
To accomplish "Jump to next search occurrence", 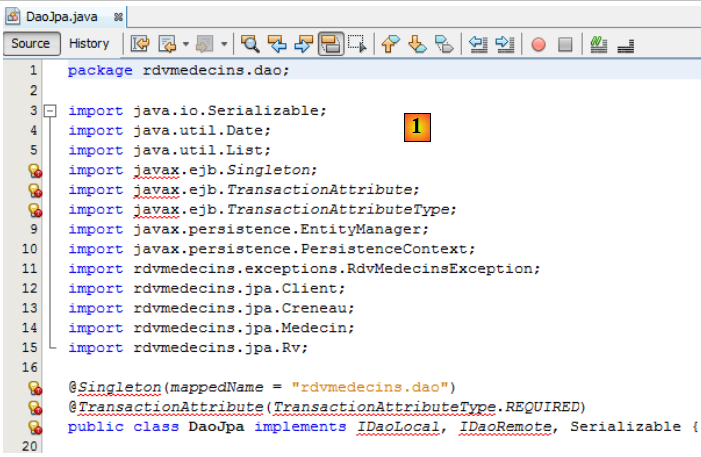I will point(304,44).
